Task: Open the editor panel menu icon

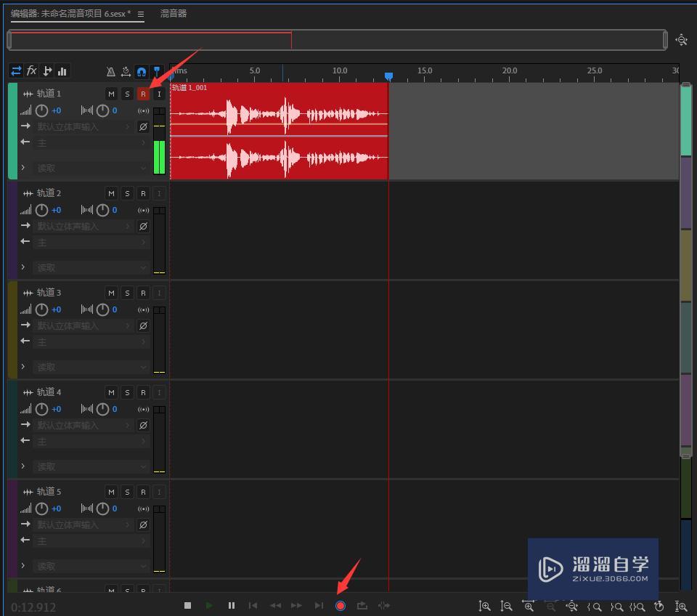Action: coord(140,15)
